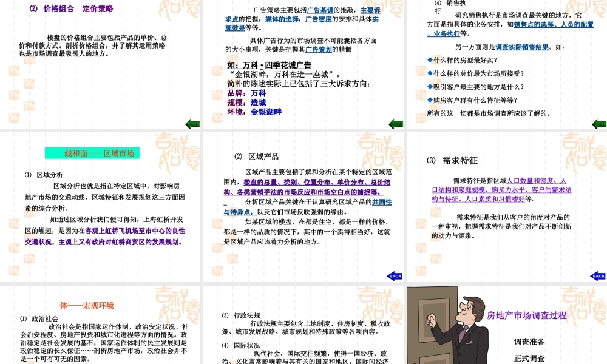The image size is (607, 364).
Task: Click the quote "金银湖畔,万科在造一座城"
Action: click(x=285, y=74)
